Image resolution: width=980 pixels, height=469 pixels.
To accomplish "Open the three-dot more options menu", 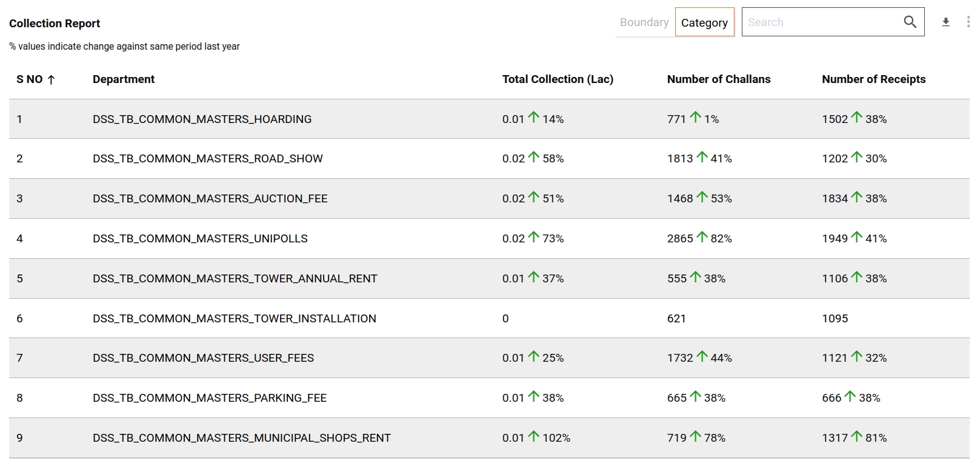I will coord(967,22).
